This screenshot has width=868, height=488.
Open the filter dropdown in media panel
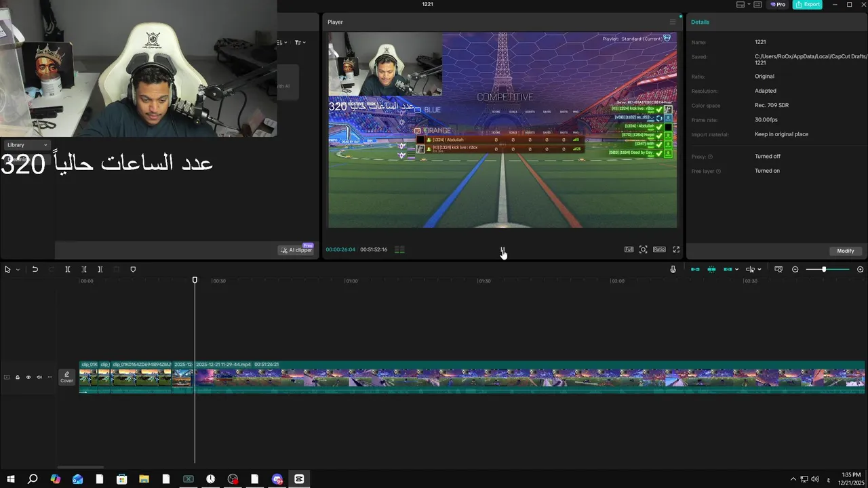click(300, 42)
